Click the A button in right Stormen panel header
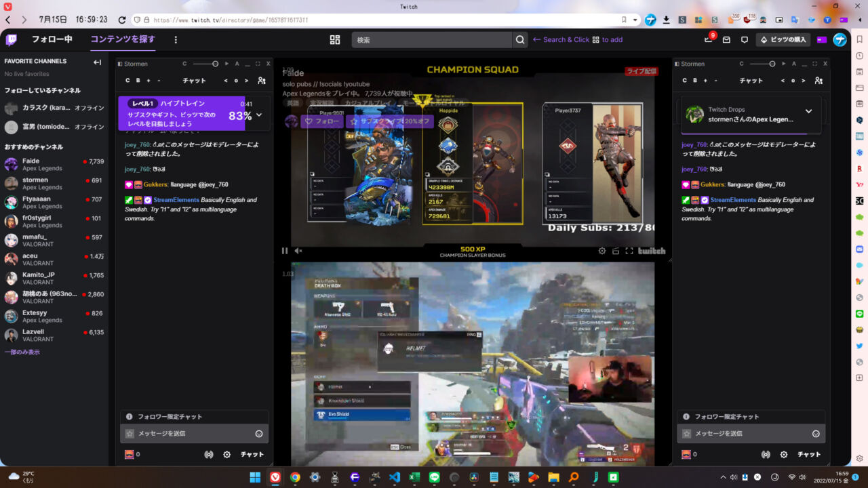The image size is (868, 488). pos(793,64)
